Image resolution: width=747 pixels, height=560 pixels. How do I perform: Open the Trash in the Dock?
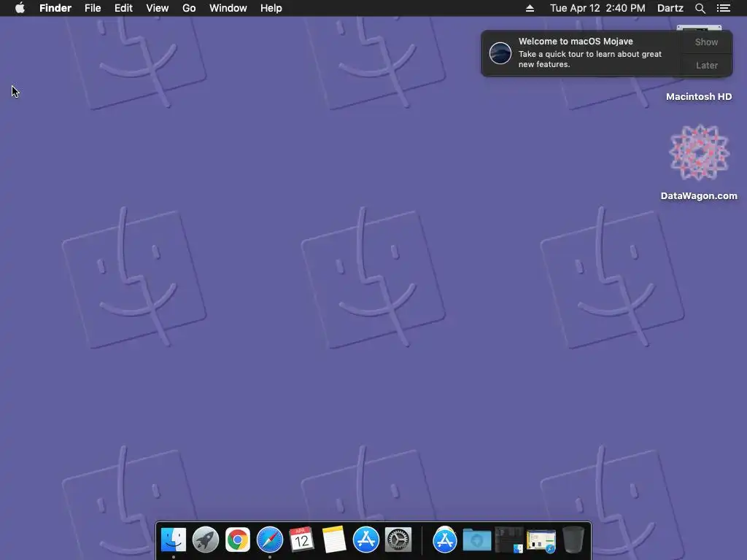pyautogui.click(x=573, y=540)
